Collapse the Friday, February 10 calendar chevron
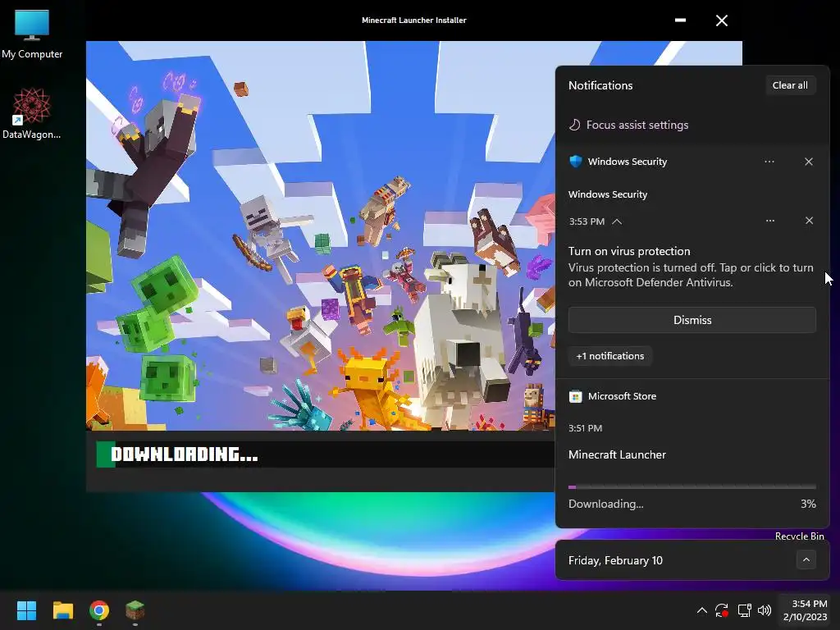The width and height of the screenshot is (840, 630). click(806, 559)
